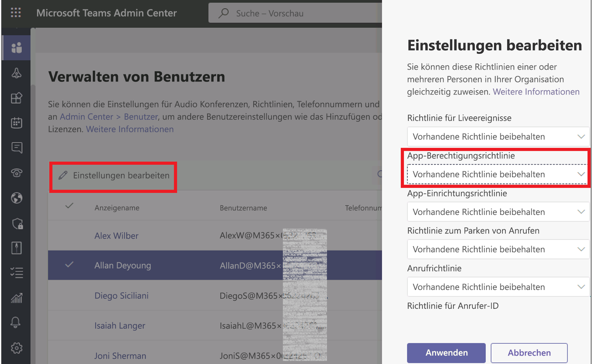592x364 pixels.
Task: Open Weitere Informationen link under Verwalten von Benutzern
Action: point(130,129)
